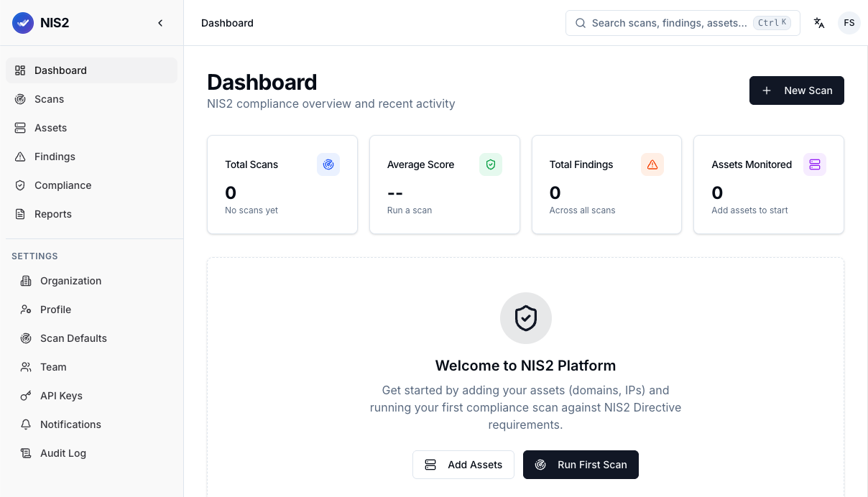
Task: Click the New Scan button
Action: (x=796, y=90)
